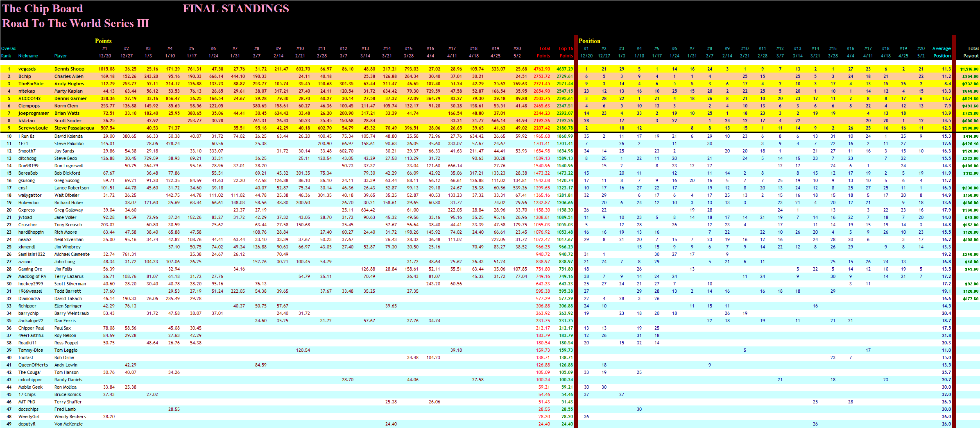Click 'Road To The World Series III' subtitle
This screenshot has height=428, width=980.
pyautogui.click(x=76, y=23)
